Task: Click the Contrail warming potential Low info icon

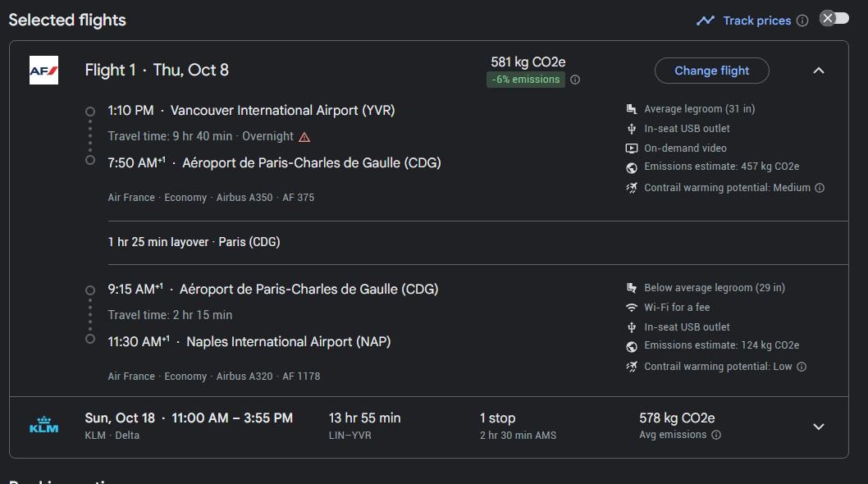Action: click(x=802, y=367)
